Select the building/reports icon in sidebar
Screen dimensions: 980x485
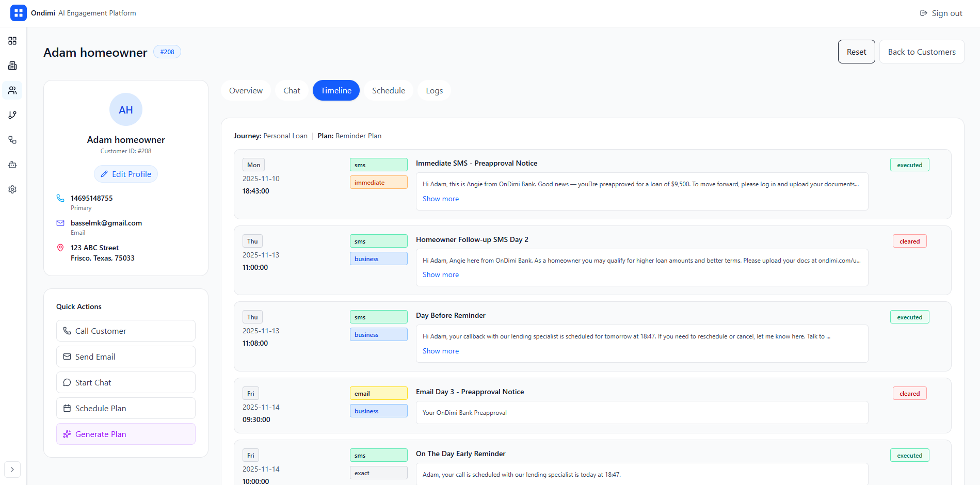pos(12,66)
